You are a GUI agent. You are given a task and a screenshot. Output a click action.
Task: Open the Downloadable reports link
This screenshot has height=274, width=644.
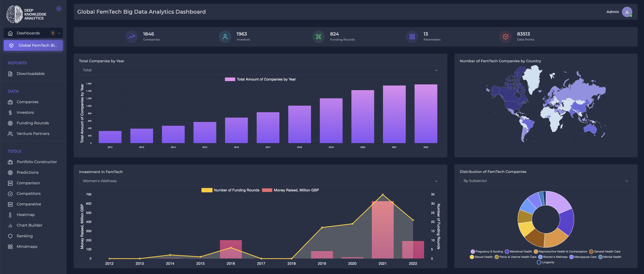(x=31, y=74)
